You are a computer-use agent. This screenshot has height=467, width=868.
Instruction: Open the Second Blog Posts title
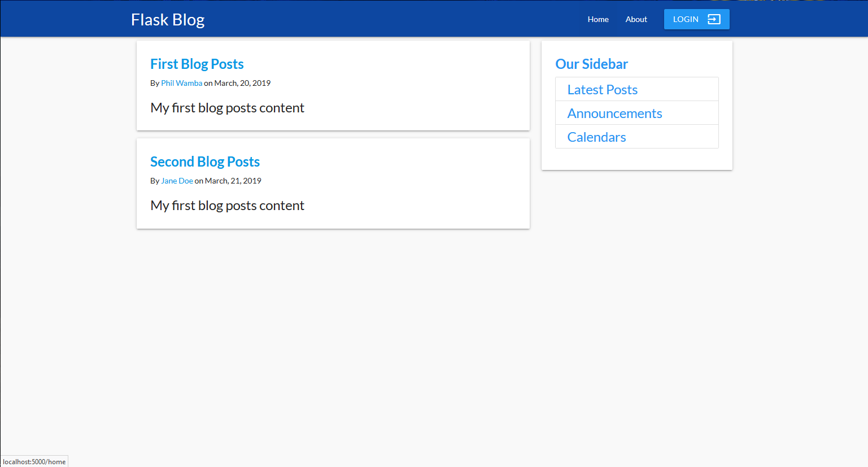tap(205, 162)
